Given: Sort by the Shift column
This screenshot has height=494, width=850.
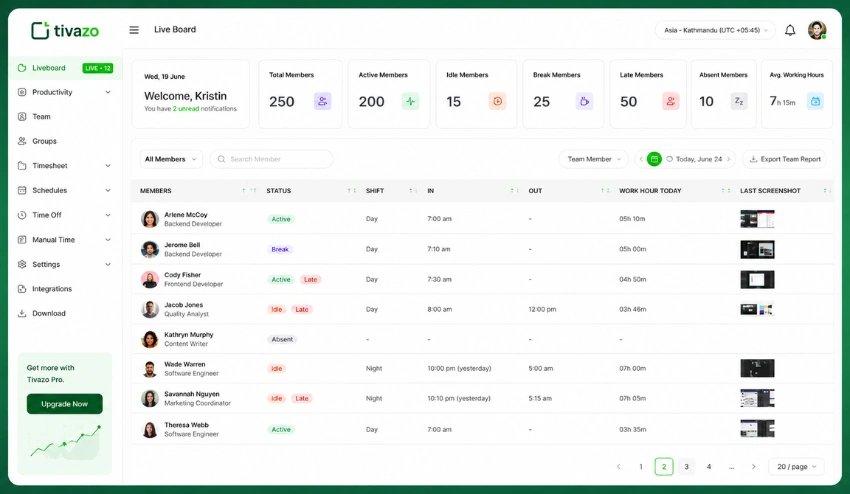Looking at the screenshot, I should click(x=413, y=190).
